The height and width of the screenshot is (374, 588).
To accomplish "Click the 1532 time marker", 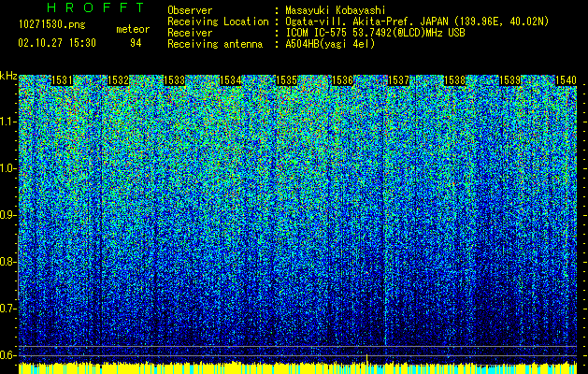I will point(118,80).
